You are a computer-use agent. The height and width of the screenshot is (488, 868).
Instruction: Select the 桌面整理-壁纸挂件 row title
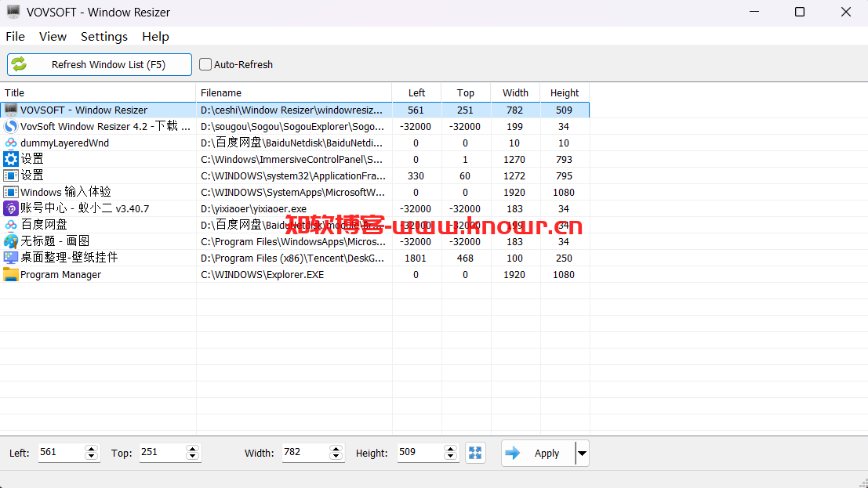pos(69,257)
